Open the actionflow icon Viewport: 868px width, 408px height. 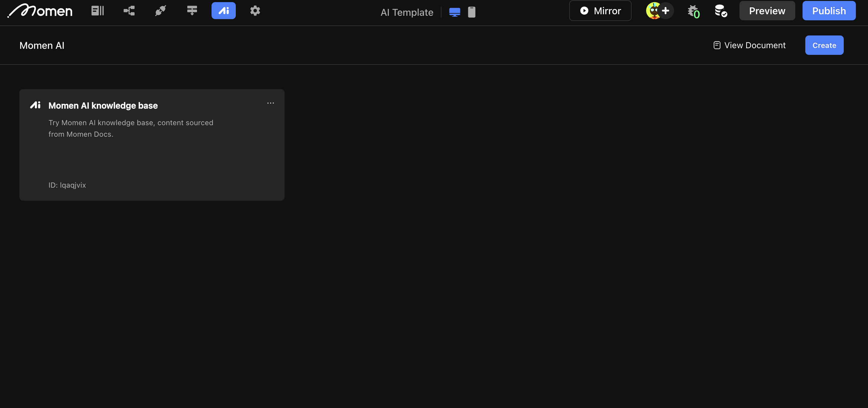pyautogui.click(x=192, y=11)
